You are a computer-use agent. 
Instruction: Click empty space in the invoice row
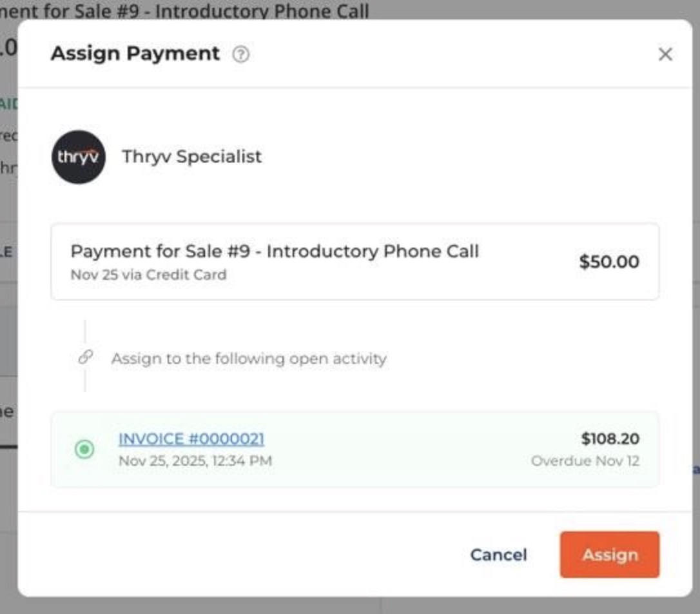(400, 450)
